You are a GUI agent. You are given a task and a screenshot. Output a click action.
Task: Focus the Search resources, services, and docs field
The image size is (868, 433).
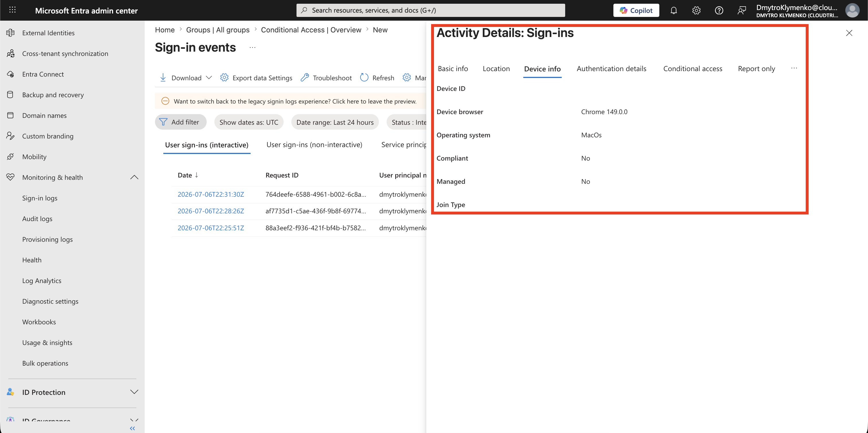[x=431, y=10]
